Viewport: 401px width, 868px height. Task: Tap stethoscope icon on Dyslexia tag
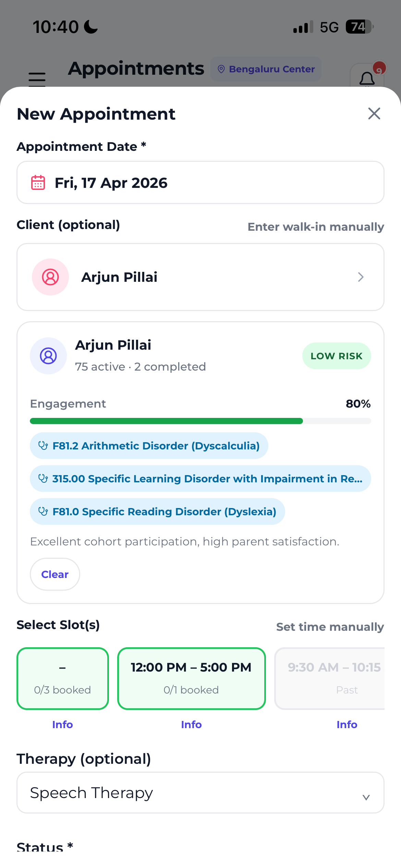(x=43, y=511)
